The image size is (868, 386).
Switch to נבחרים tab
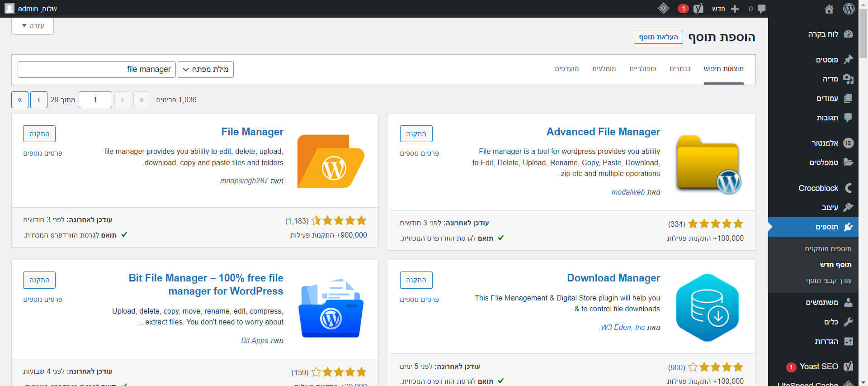pos(680,69)
